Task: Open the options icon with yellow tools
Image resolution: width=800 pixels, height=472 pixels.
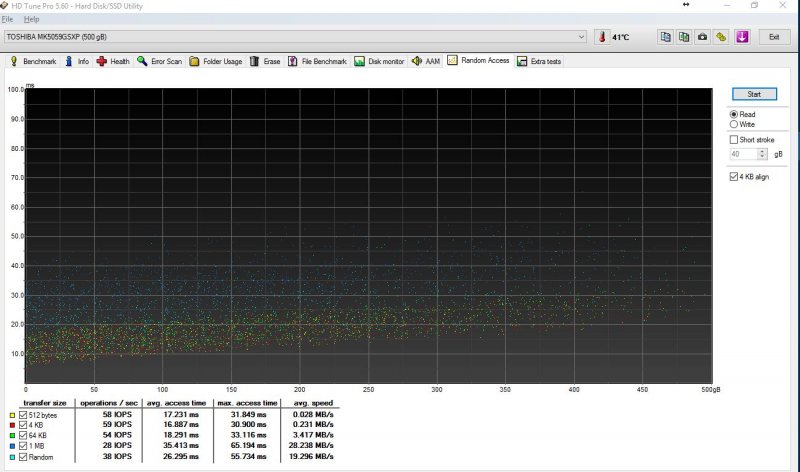Action: click(722, 37)
